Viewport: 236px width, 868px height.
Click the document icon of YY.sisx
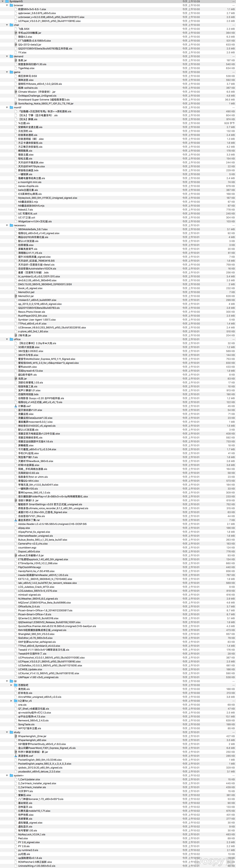click(16, 52)
